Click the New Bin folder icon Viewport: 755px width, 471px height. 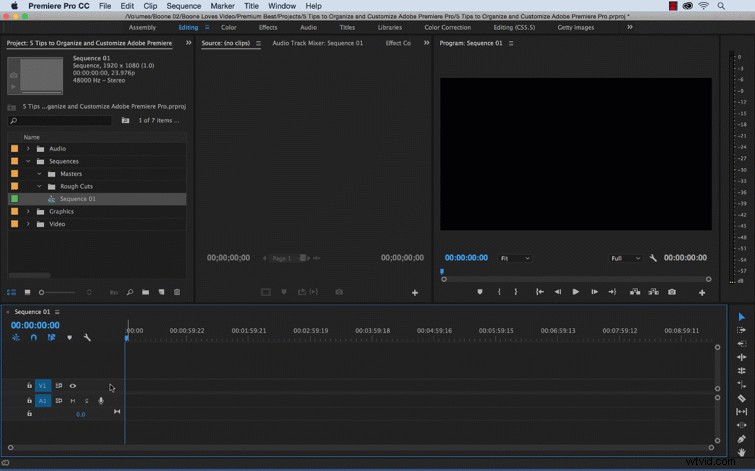coord(145,292)
